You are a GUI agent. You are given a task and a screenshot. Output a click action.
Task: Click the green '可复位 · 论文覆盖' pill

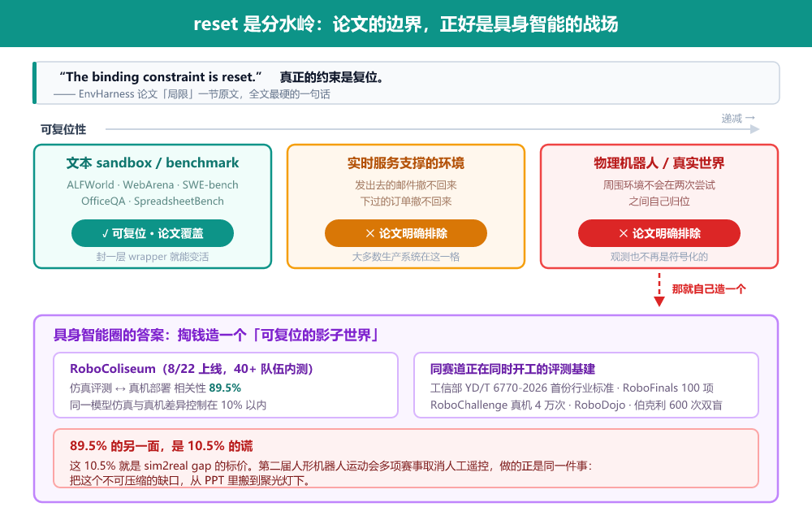click(x=153, y=233)
